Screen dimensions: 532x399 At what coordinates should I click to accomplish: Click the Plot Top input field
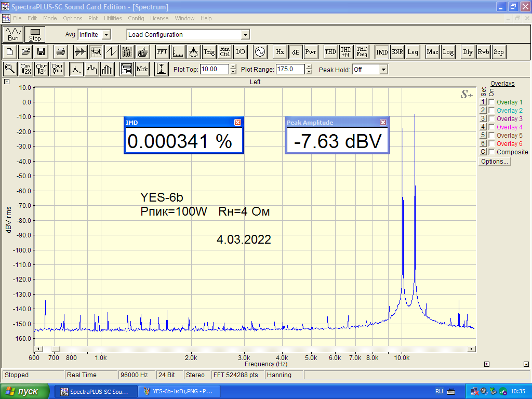[215, 69]
